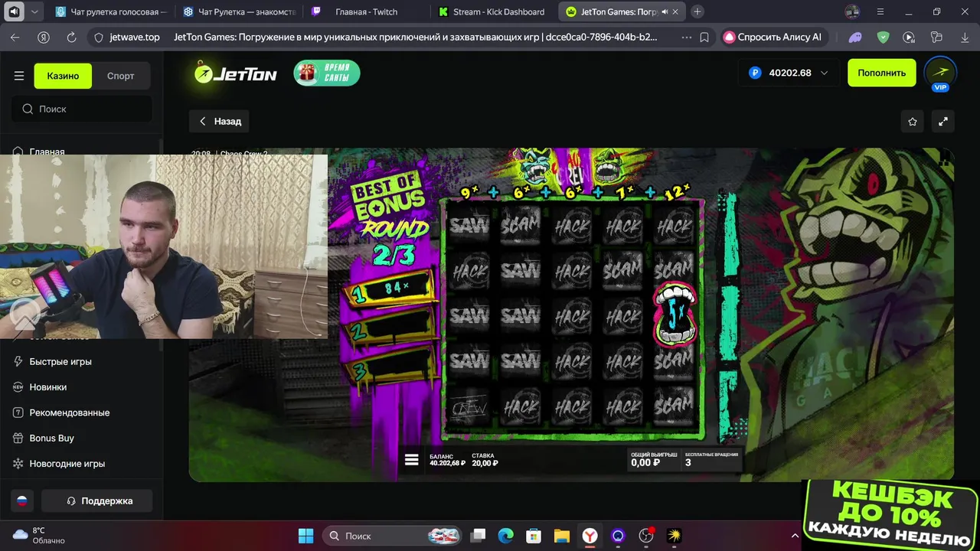Image resolution: width=980 pixels, height=551 pixels.
Task: Switch to Чат Рулетка — знакомства tab
Action: point(240,11)
